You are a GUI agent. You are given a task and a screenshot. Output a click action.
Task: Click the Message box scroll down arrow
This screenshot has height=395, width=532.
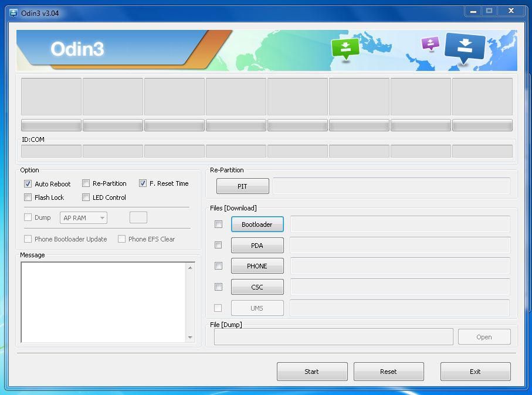190,337
